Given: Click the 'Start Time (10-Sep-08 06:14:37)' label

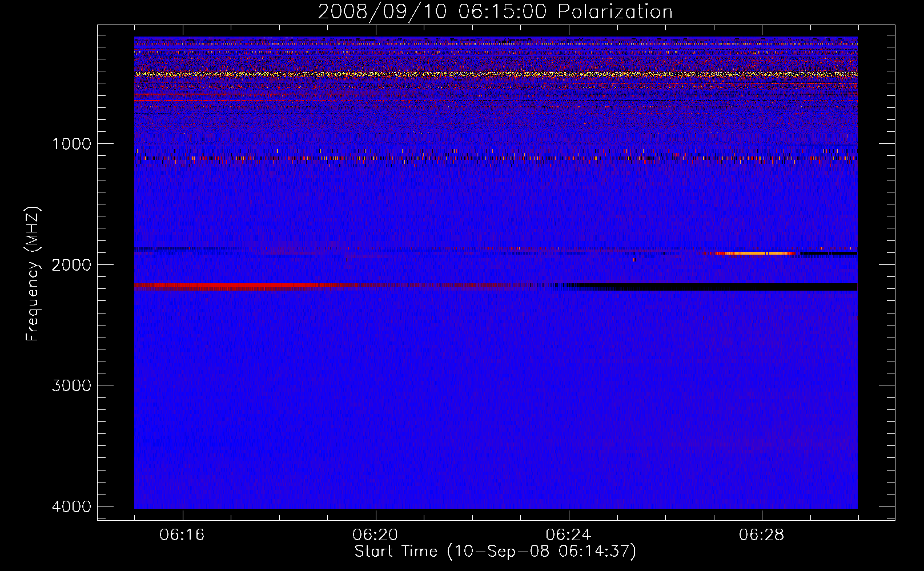Looking at the screenshot, I should (x=495, y=552).
